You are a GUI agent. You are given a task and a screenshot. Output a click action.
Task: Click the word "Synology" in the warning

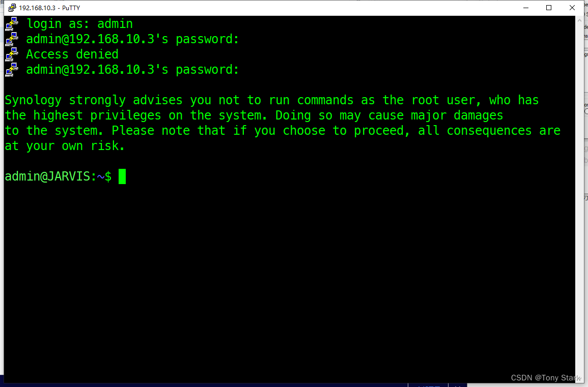tap(33, 100)
